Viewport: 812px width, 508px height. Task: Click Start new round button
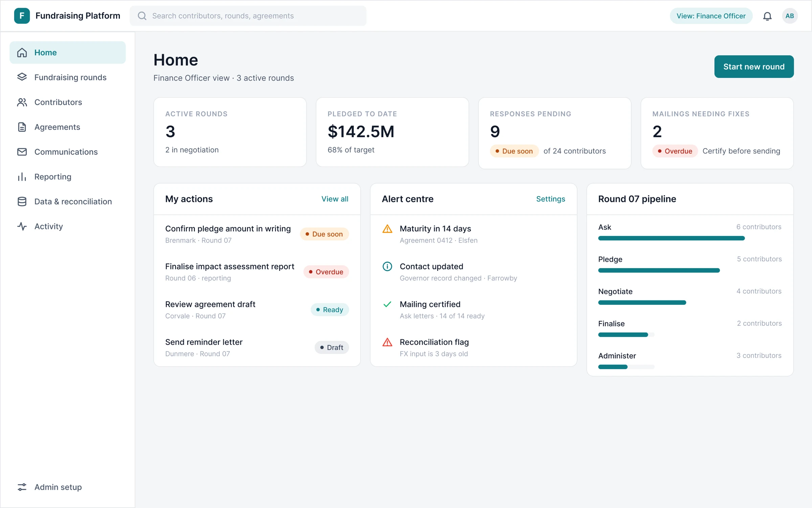point(754,67)
